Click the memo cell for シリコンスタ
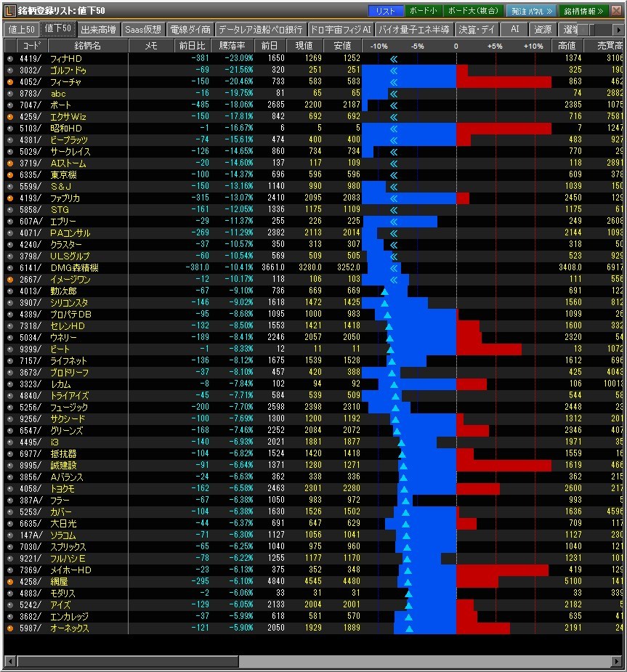627x672 pixels. point(151,302)
